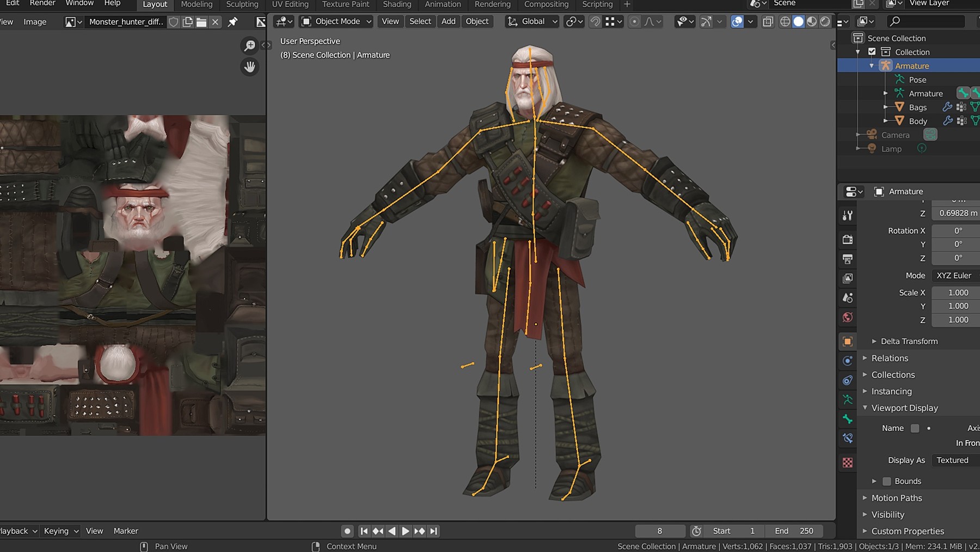Open the Rendering menu in the top bar
The height and width of the screenshot is (552, 980).
tap(492, 4)
